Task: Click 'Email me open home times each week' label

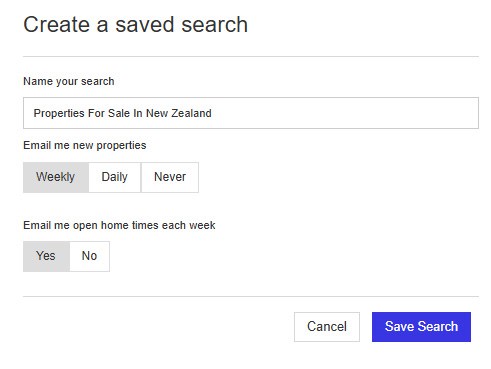Action: click(x=119, y=225)
